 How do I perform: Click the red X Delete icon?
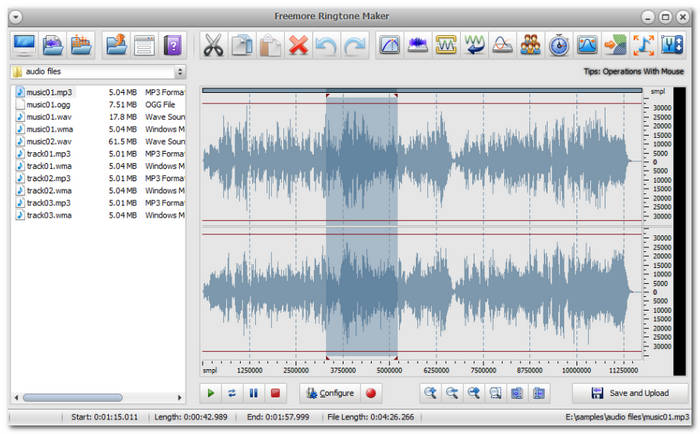click(298, 45)
